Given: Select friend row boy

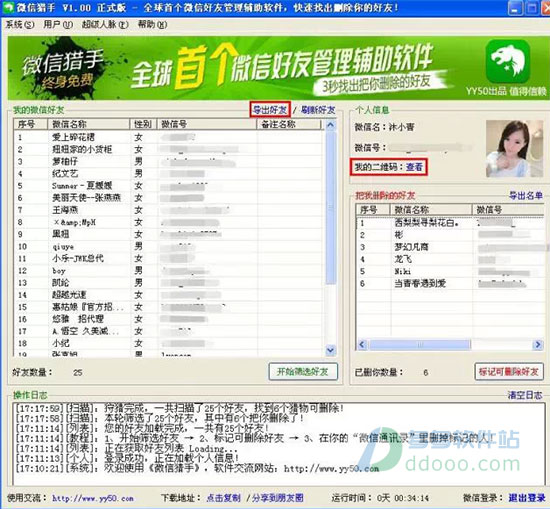Looking at the screenshot, I should click(168, 270).
